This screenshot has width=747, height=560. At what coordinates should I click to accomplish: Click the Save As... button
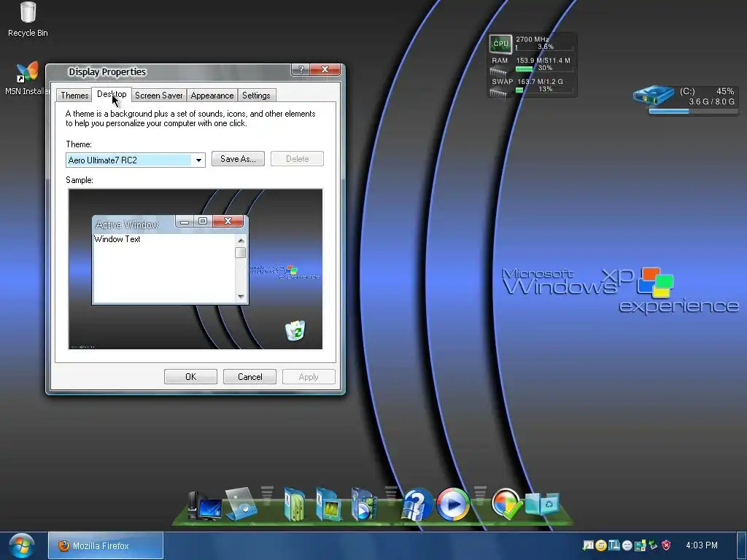click(x=238, y=158)
